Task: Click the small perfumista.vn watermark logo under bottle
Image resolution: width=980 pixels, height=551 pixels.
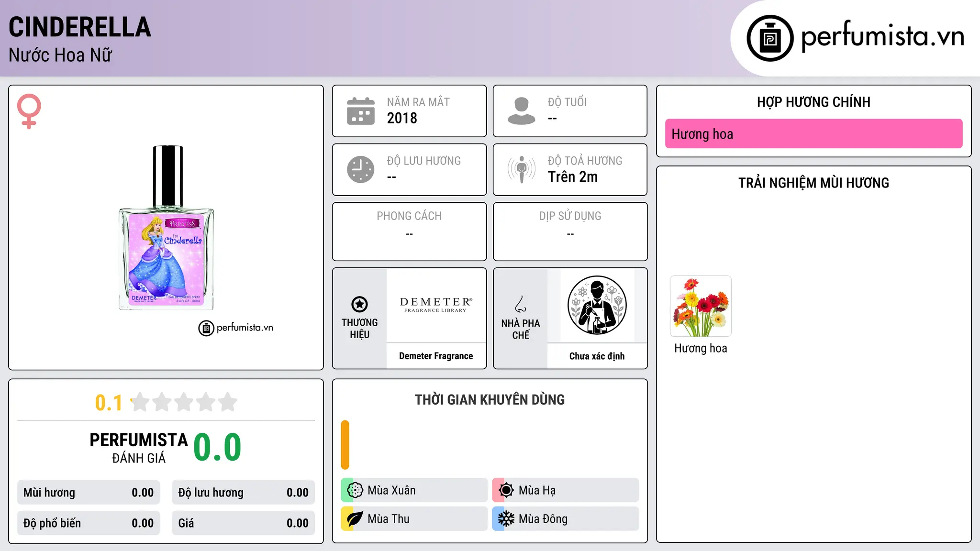Action: point(236,328)
